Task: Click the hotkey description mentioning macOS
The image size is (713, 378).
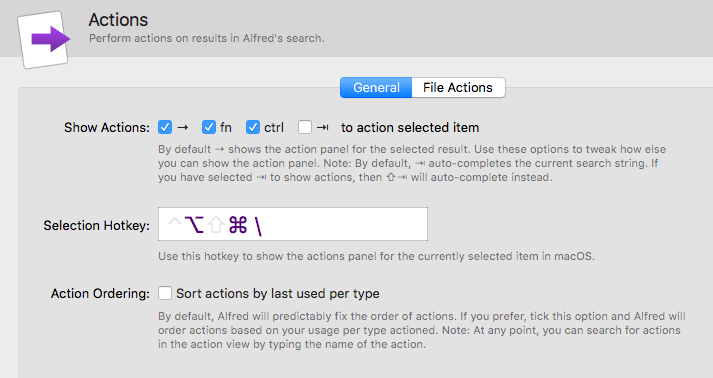Action: tap(376, 257)
